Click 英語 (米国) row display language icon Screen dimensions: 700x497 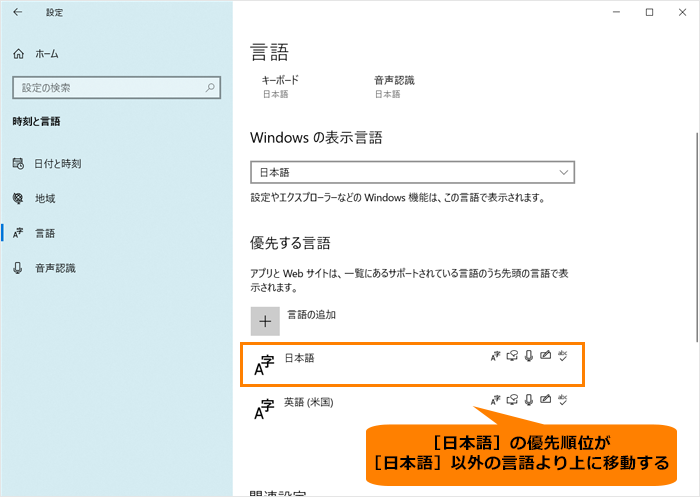(496, 400)
